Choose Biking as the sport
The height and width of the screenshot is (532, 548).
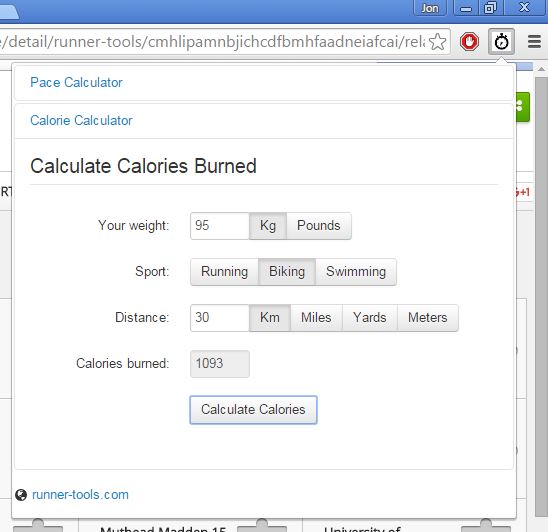[x=287, y=272]
